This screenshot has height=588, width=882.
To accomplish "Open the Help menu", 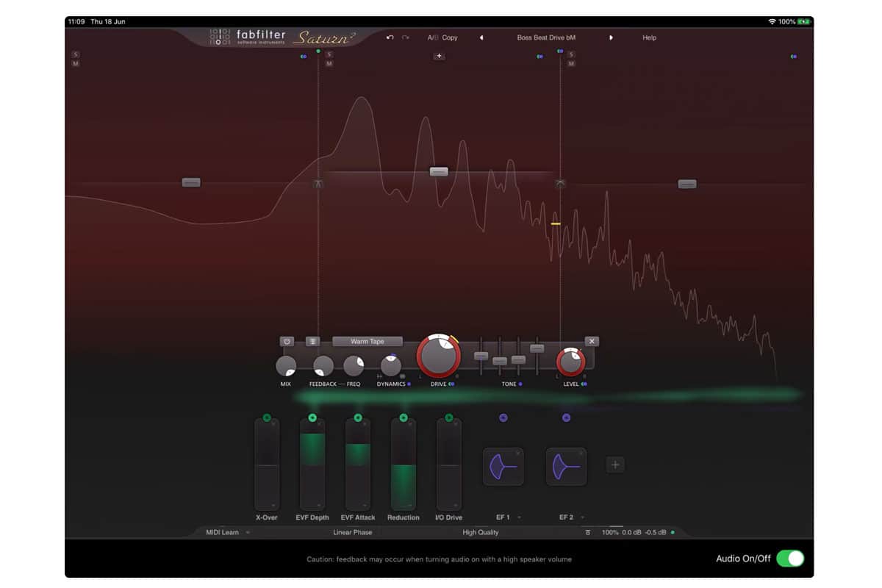I will [x=649, y=37].
